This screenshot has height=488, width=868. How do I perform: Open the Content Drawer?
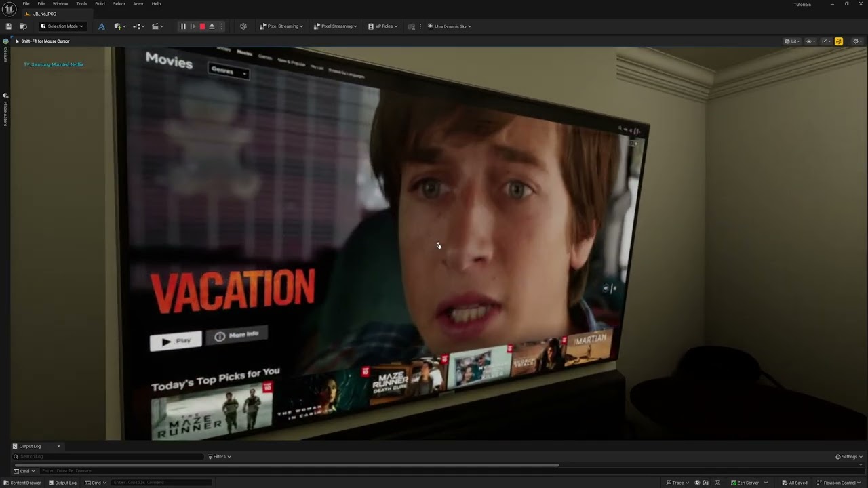coord(22,483)
